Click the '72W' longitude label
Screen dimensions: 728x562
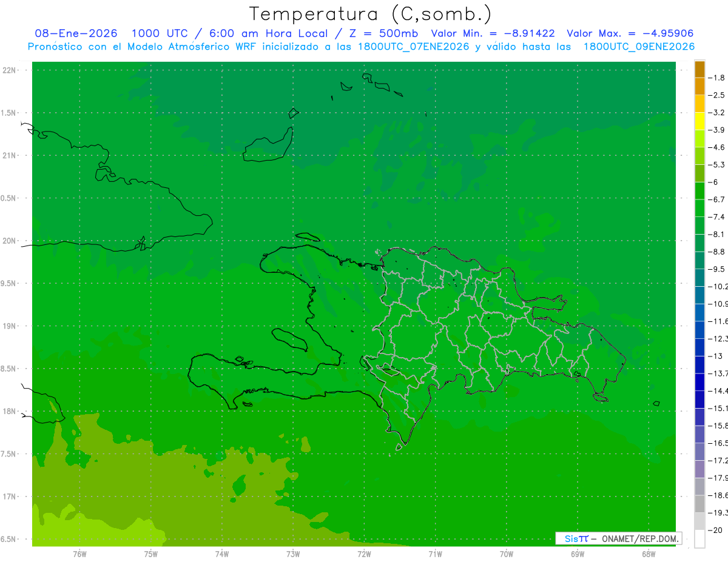364,554
